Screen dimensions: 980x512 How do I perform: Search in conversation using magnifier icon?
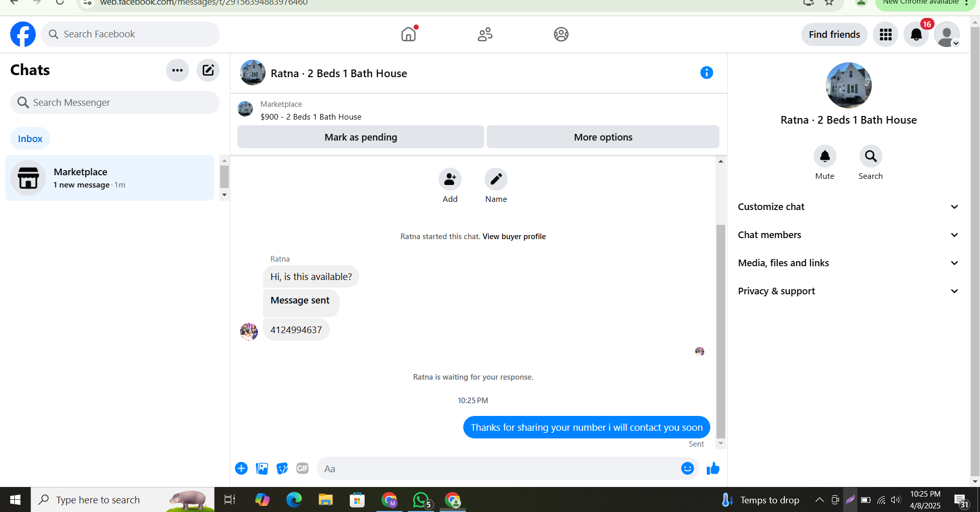[871, 156]
